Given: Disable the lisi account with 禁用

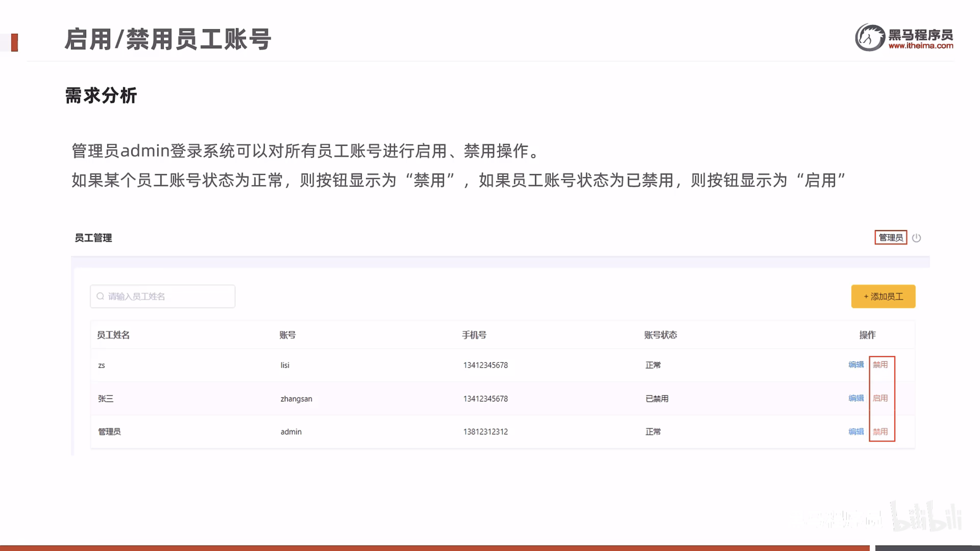Looking at the screenshot, I should [x=880, y=365].
